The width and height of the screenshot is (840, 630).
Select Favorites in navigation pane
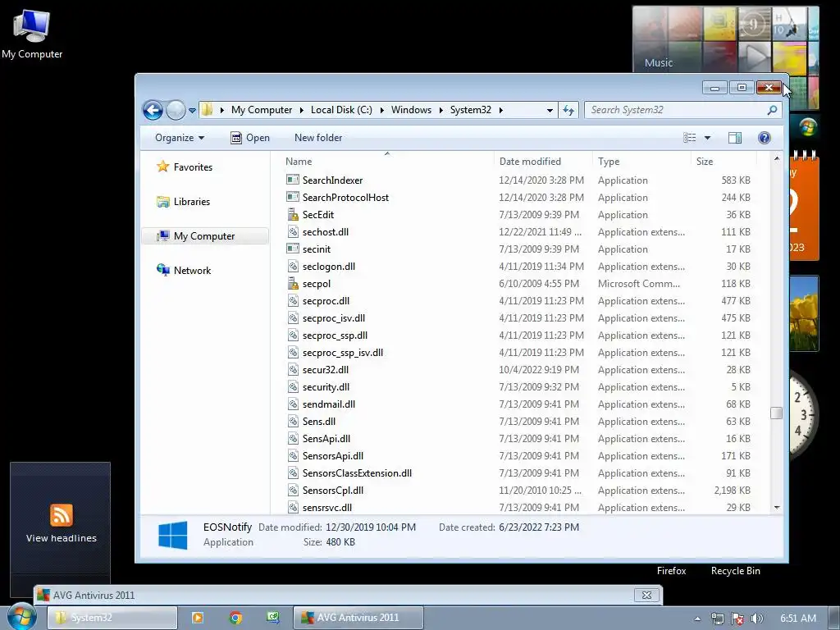[185, 167]
